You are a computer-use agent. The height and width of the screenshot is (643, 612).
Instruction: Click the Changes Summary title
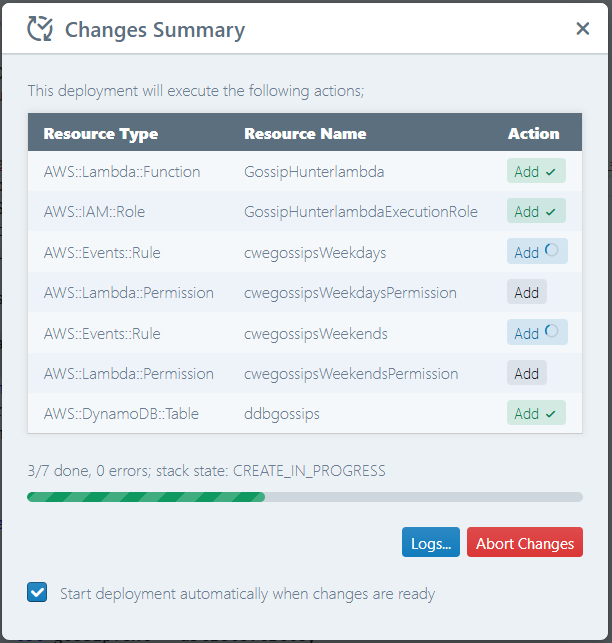tap(155, 30)
